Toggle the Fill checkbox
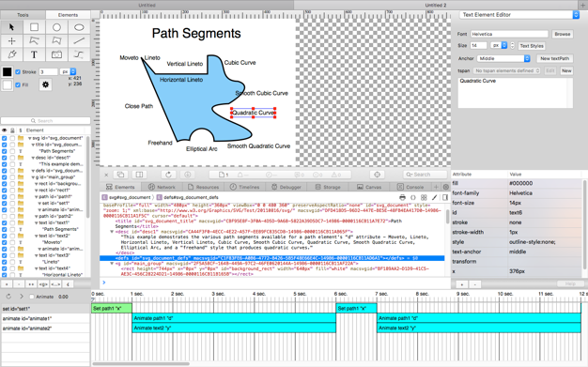 coord(18,85)
